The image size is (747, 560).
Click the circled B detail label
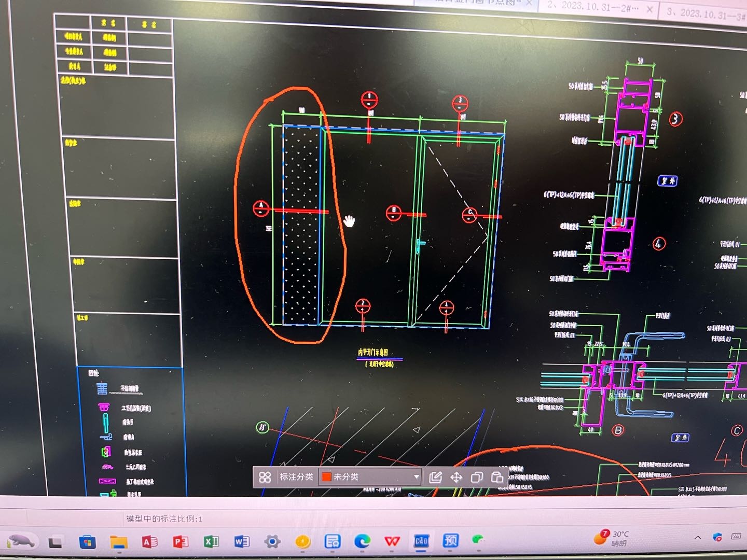[618, 430]
